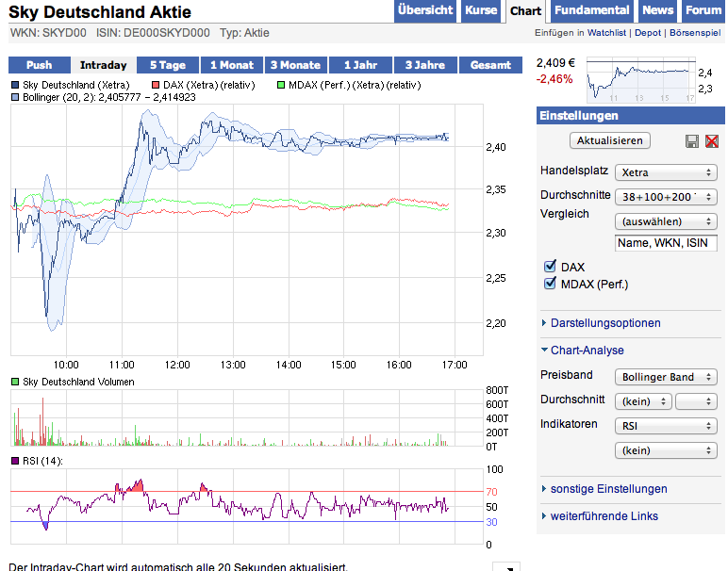Switch to the Kurse tab
Screen dimensions: 728x571
tap(481, 10)
